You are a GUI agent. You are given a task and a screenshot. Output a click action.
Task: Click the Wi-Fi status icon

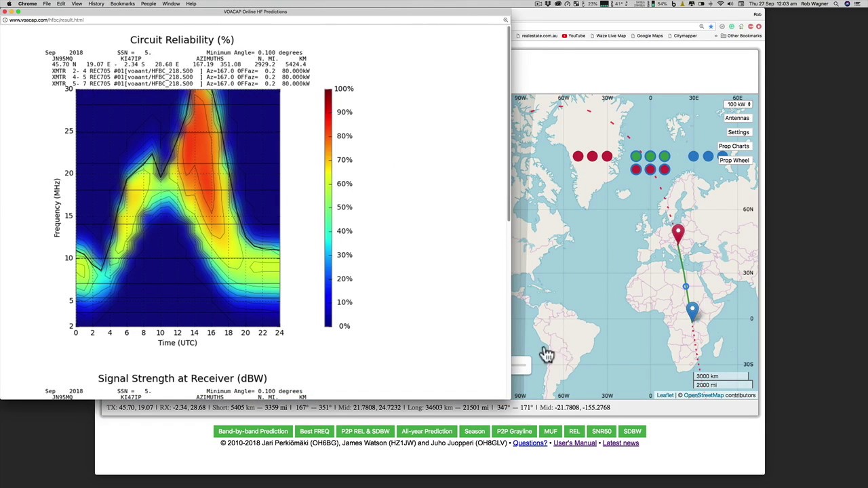720,3
